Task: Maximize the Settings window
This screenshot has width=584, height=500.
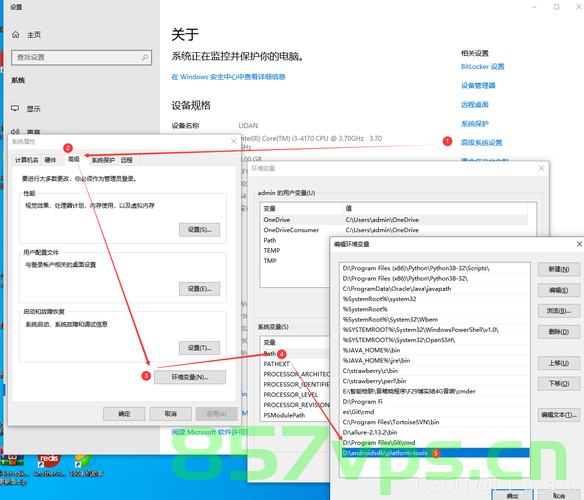Action: (556, 7)
